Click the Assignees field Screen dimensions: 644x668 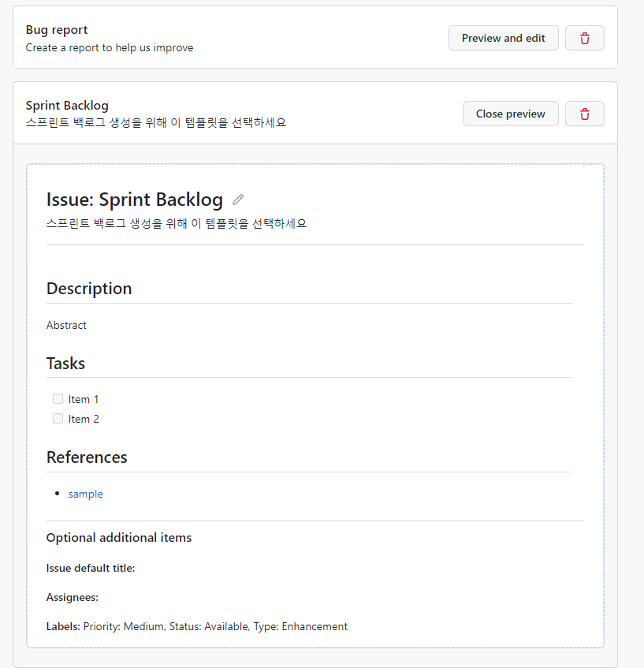[x=73, y=598]
